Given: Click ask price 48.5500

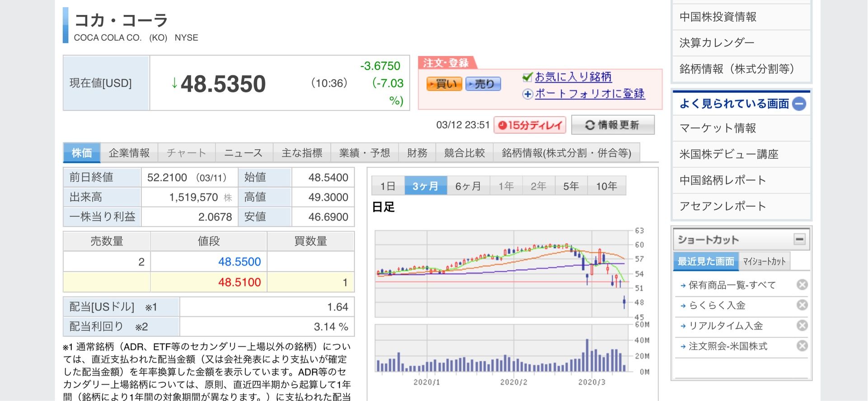Looking at the screenshot, I should (x=239, y=262).
